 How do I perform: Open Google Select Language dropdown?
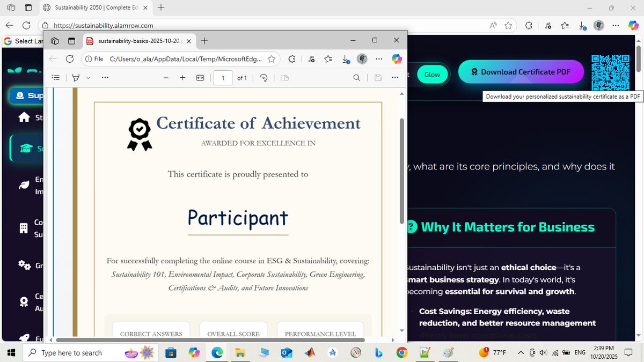23,41
